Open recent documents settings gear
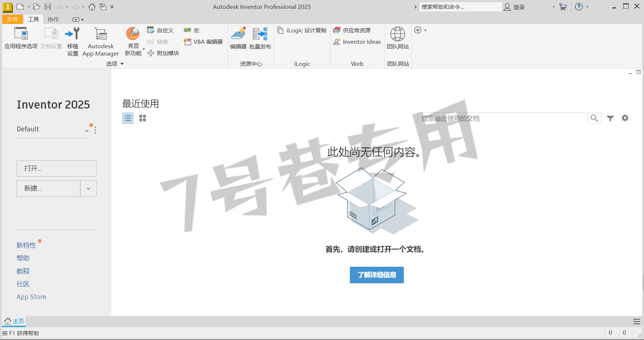Viewport: 644px width, 340px height. pos(625,118)
